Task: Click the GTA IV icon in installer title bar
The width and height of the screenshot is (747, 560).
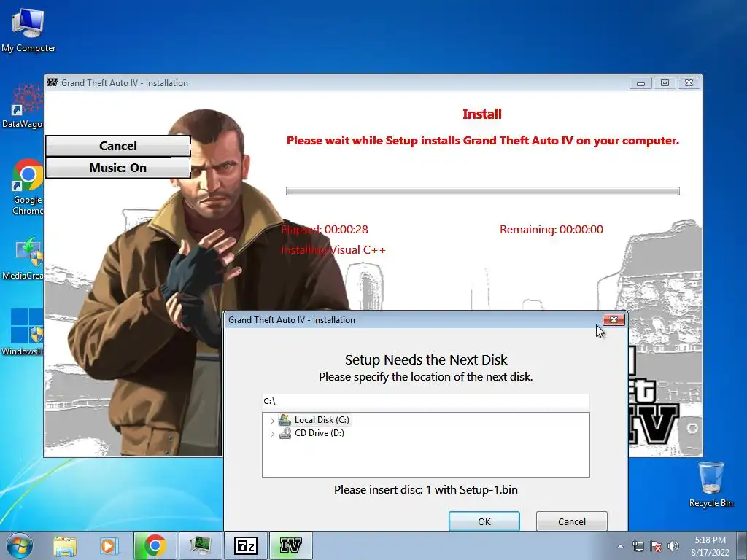Action: click(x=53, y=82)
